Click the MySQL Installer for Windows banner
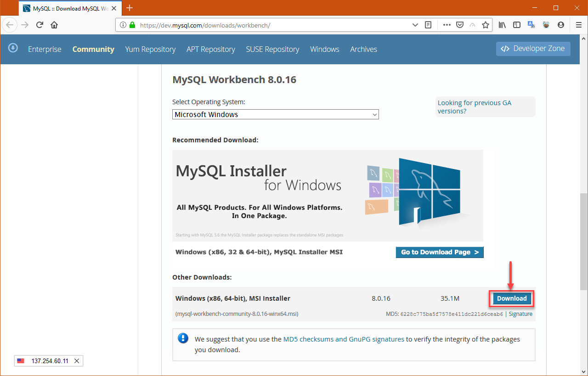This screenshot has width=588, height=376. click(x=328, y=196)
